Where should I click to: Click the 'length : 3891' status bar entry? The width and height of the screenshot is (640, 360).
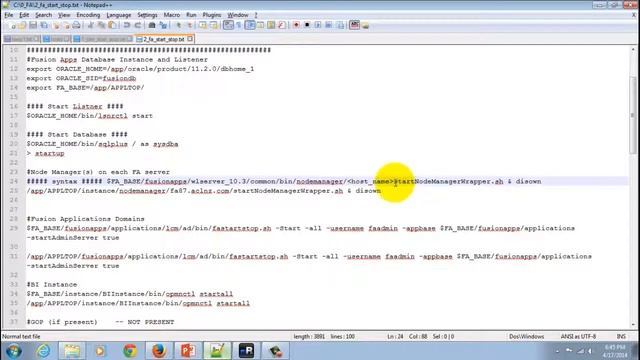coord(309,337)
